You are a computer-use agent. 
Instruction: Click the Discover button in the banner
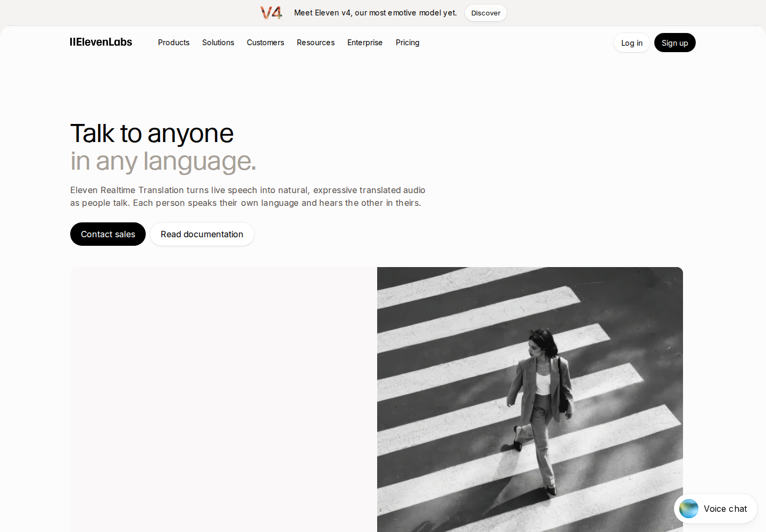coord(486,13)
